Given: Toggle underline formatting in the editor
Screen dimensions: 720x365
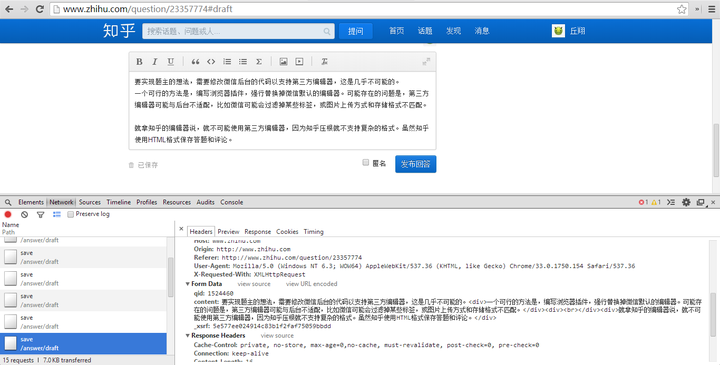Looking at the screenshot, I should point(170,62).
